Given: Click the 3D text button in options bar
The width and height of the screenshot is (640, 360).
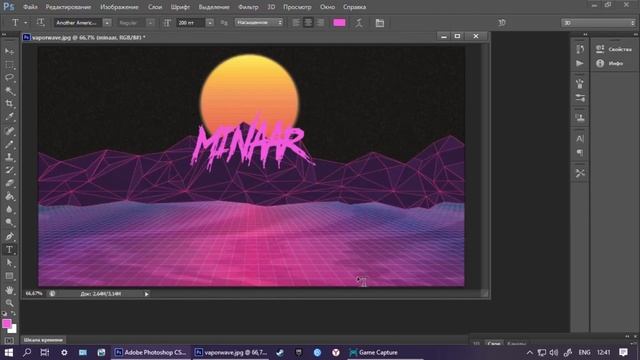Looking at the screenshot, I should [x=502, y=23].
